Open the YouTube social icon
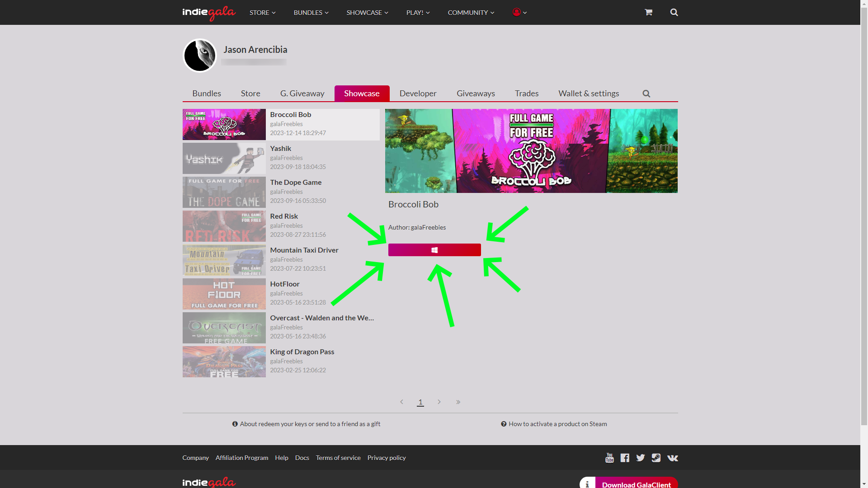The height and width of the screenshot is (488, 868). [609, 458]
